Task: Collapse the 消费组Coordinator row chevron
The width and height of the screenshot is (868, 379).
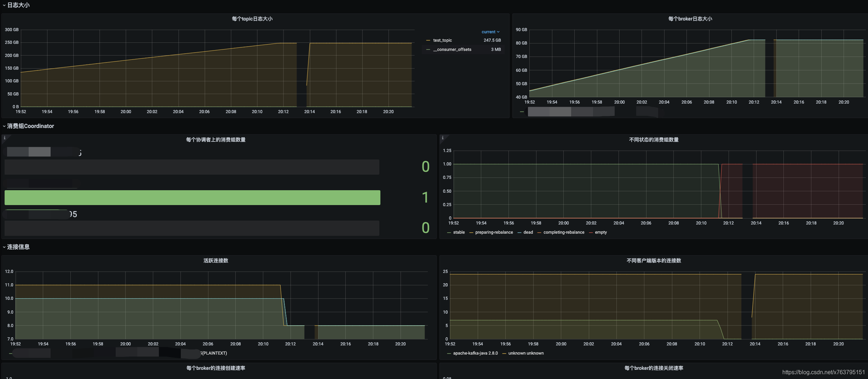Action: pyautogui.click(x=4, y=126)
